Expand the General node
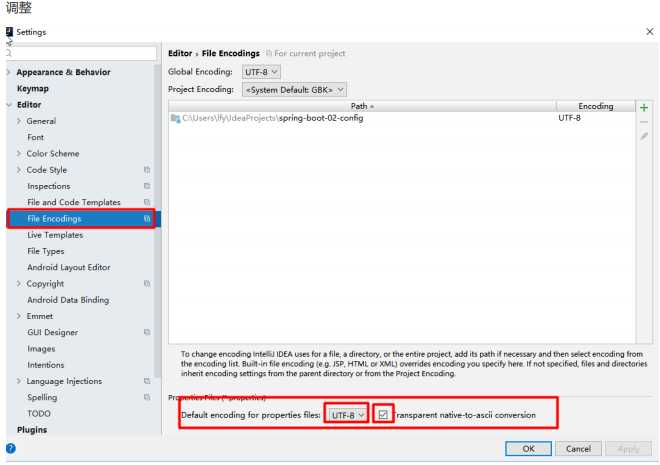 point(19,121)
